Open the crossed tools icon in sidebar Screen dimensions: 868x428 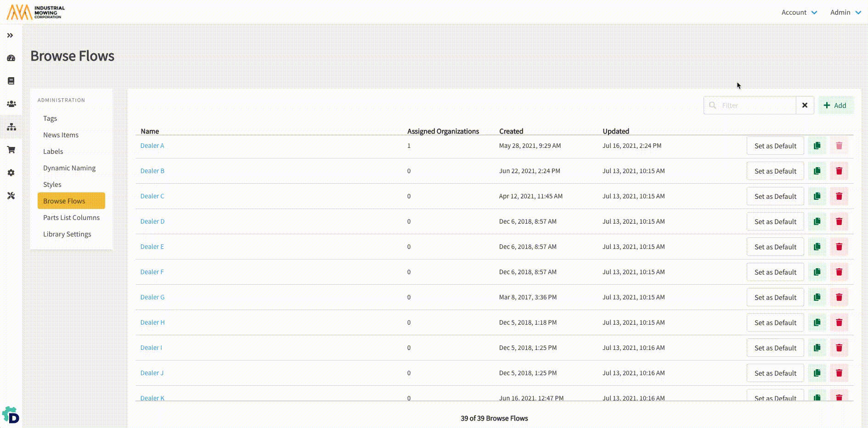11,196
